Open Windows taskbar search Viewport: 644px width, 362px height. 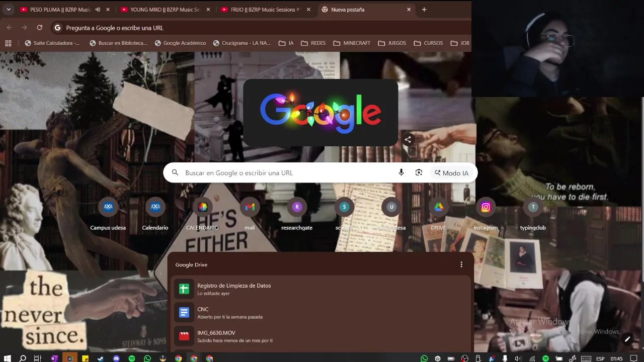click(23, 358)
